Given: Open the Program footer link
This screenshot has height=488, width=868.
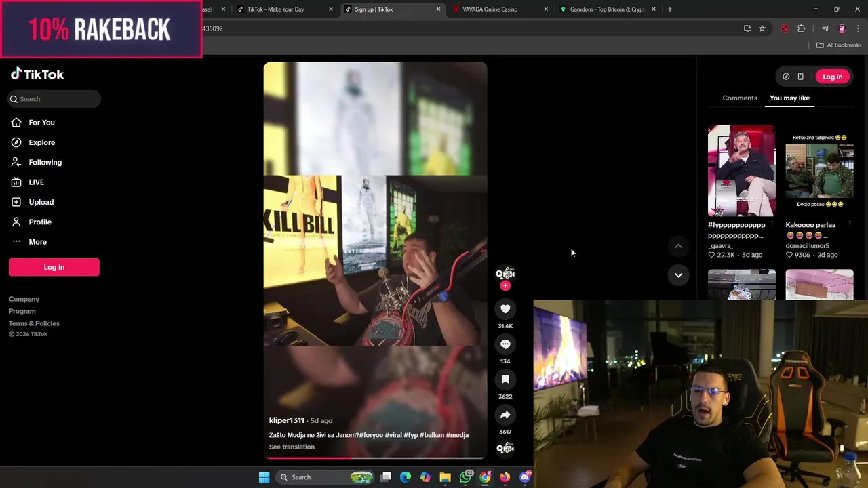Looking at the screenshot, I should 22,312.
